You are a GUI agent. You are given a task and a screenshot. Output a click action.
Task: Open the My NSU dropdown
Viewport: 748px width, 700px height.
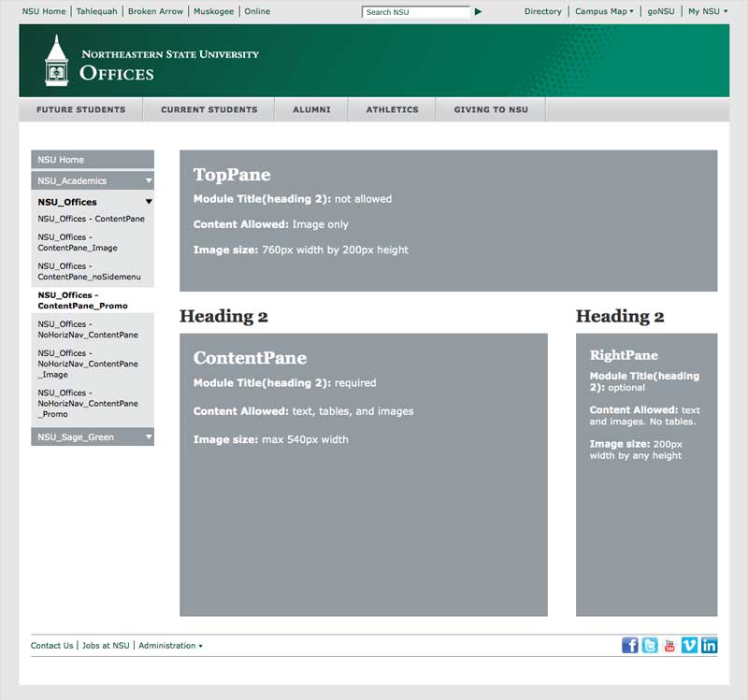click(708, 11)
